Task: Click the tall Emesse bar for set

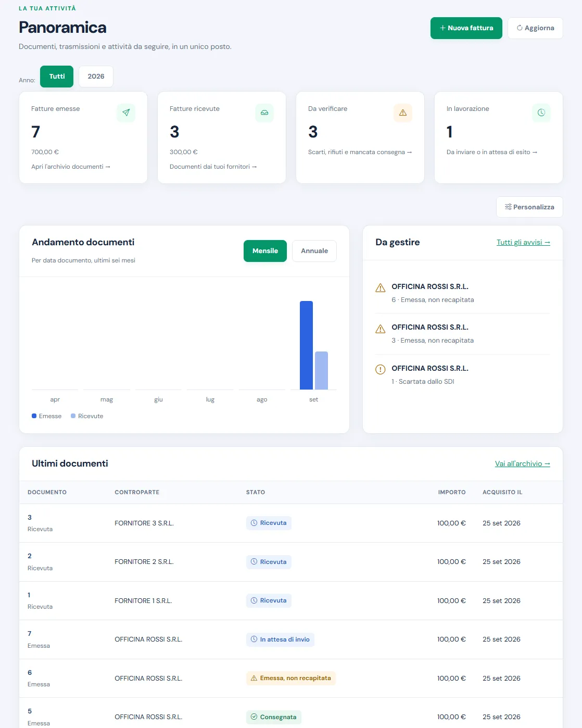Action: [x=306, y=345]
